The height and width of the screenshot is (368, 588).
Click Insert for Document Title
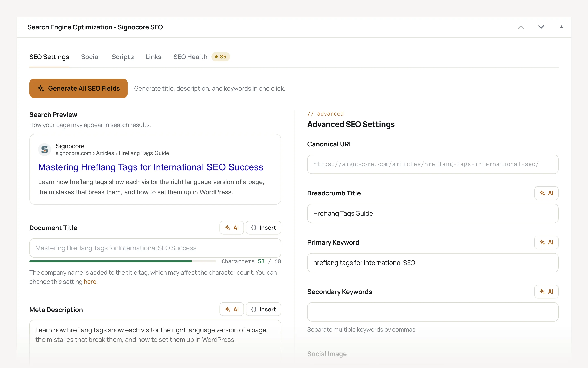pos(263,228)
